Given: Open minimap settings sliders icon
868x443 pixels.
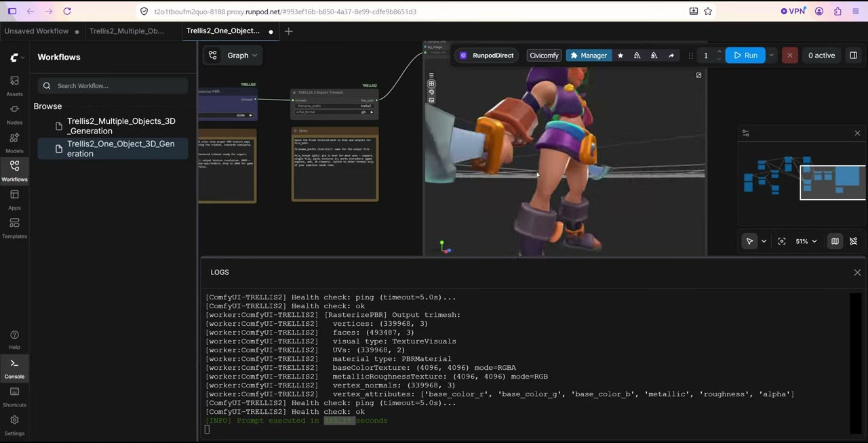Looking at the screenshot, I should pyautogui.click(x=746, y=133).
